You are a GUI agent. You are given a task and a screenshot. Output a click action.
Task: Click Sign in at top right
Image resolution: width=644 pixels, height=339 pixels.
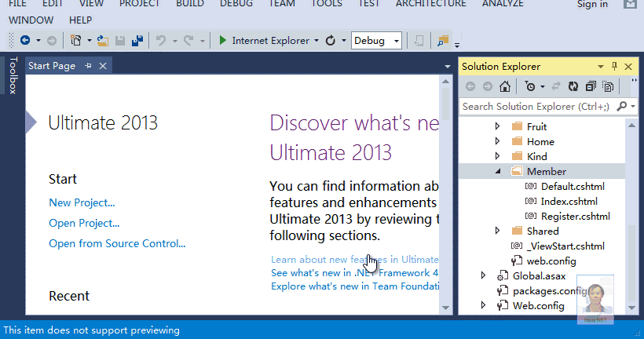(x=592, y=4)
